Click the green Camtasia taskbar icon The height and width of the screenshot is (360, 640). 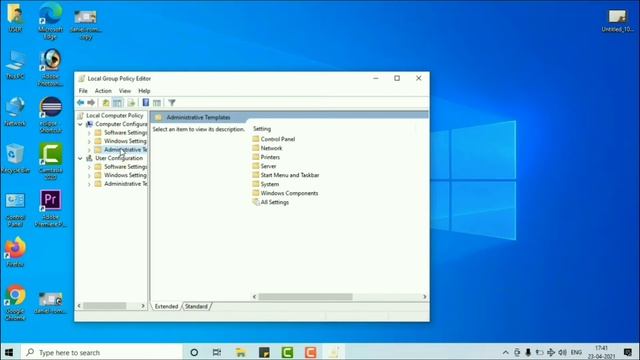[287, 352]
